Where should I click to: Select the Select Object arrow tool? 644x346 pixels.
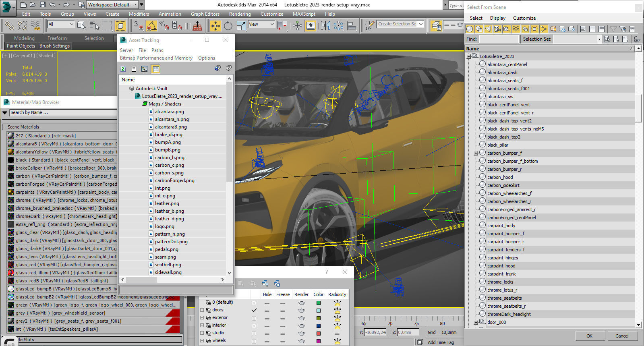click(x=81, y=26)
